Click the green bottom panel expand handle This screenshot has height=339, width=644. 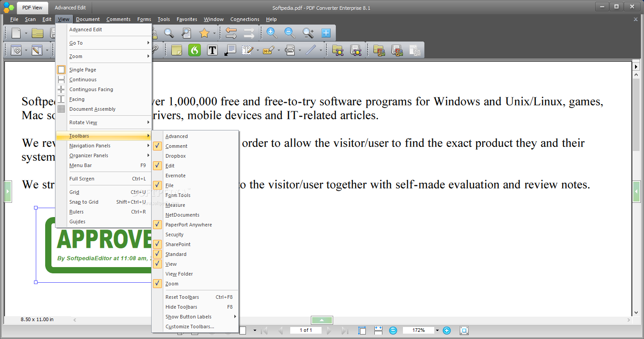pos(322,320)
